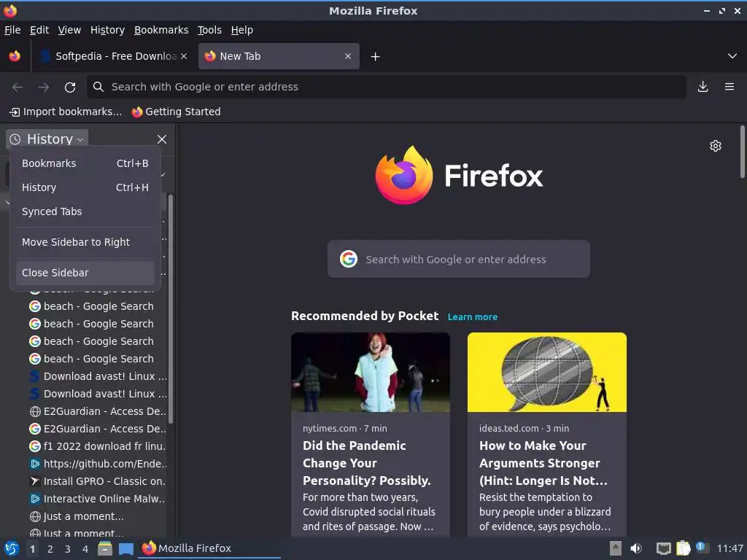Click the magnifier icon in the address bar

coord(98,87)
